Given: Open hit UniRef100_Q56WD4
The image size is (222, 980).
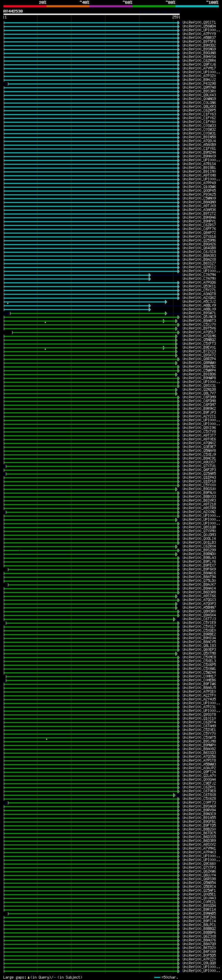Looking at the screenshot, I should pyautogui.click(x=199, y=26).
